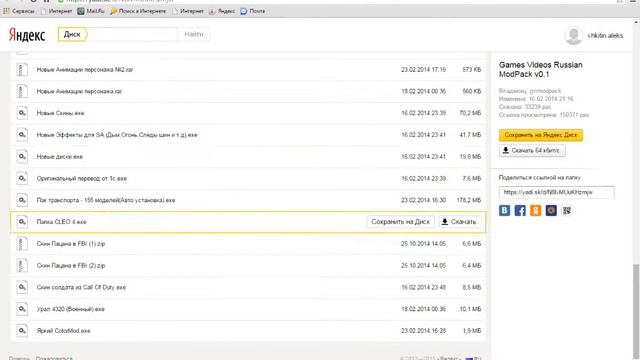Click file name Урал 4320 (Военный).exe
This screenshot has height=360, width=640.
[71, 309]
